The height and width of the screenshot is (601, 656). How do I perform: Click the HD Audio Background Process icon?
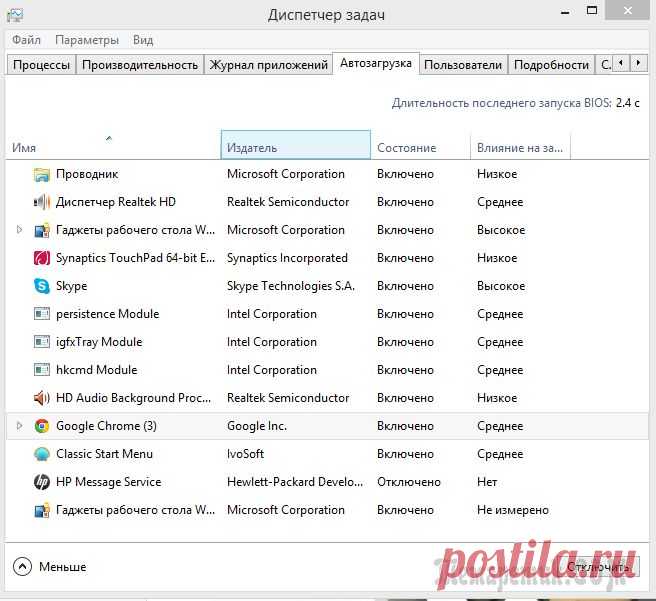[42, 398]
